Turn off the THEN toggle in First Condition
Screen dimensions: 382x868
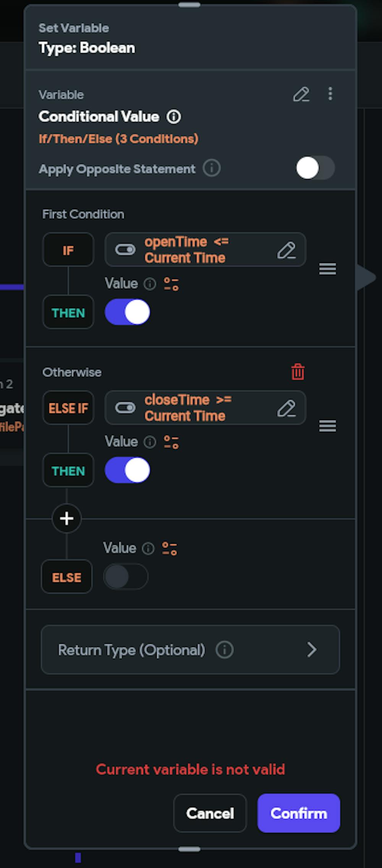(x=128, y=312)
